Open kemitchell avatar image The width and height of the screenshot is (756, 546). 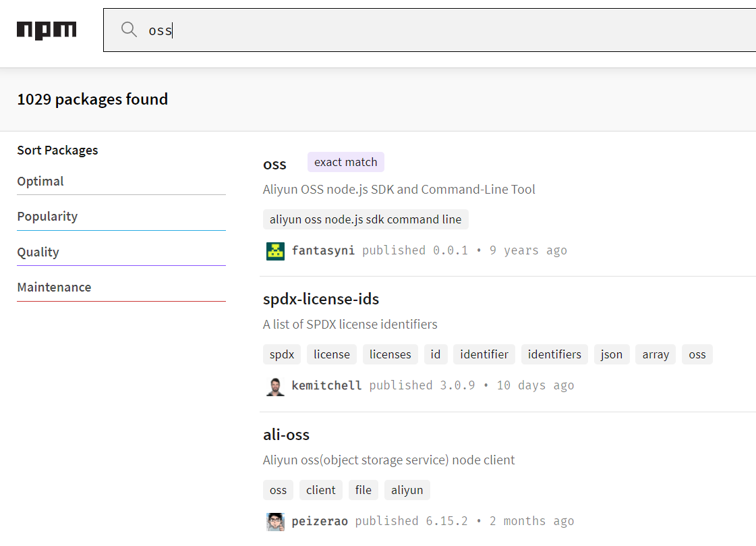click(275, 386)
